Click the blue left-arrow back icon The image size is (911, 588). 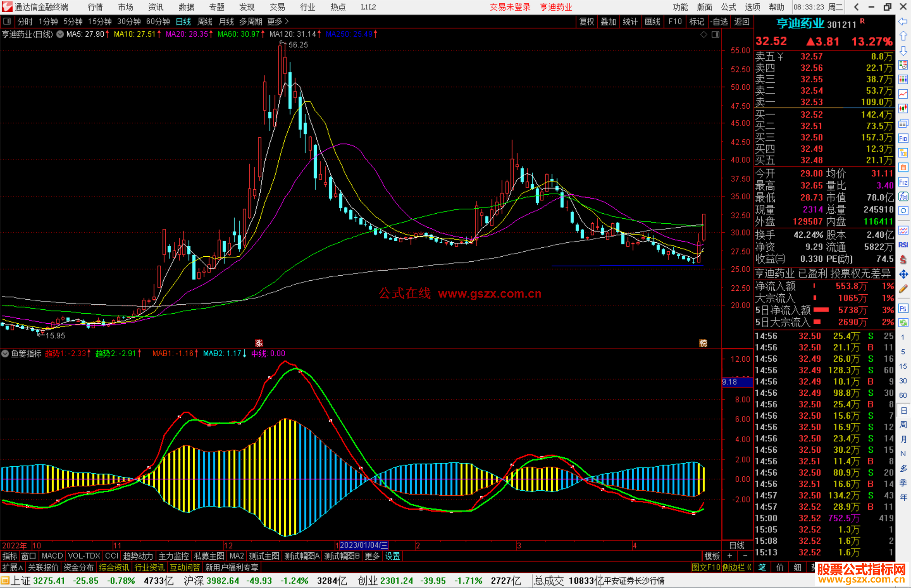903,21
